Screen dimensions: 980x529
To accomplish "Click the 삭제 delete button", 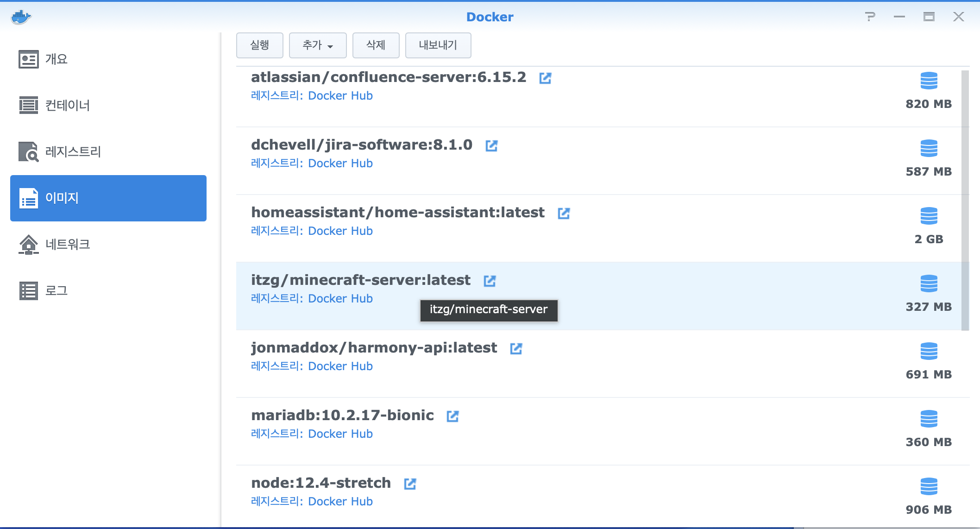I will 376,45.
